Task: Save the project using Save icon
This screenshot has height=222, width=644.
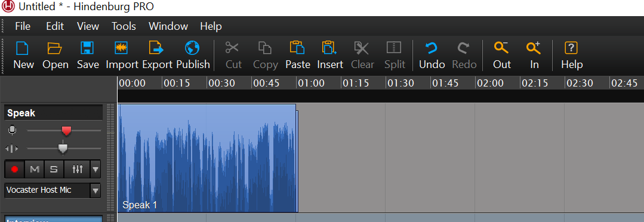Action: [88, 48]
